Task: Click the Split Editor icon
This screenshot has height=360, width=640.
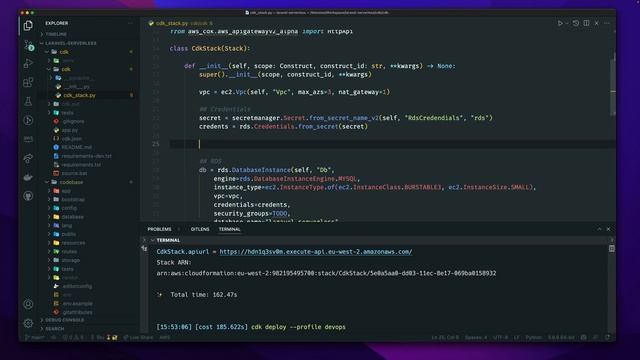Action: pos(586,23)
